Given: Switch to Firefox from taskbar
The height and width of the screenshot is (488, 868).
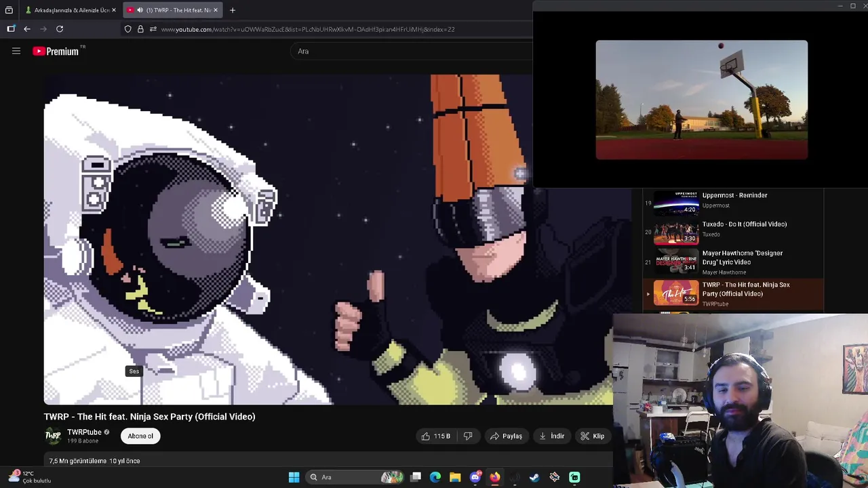Looking at the screenshot, I should 495,477.
